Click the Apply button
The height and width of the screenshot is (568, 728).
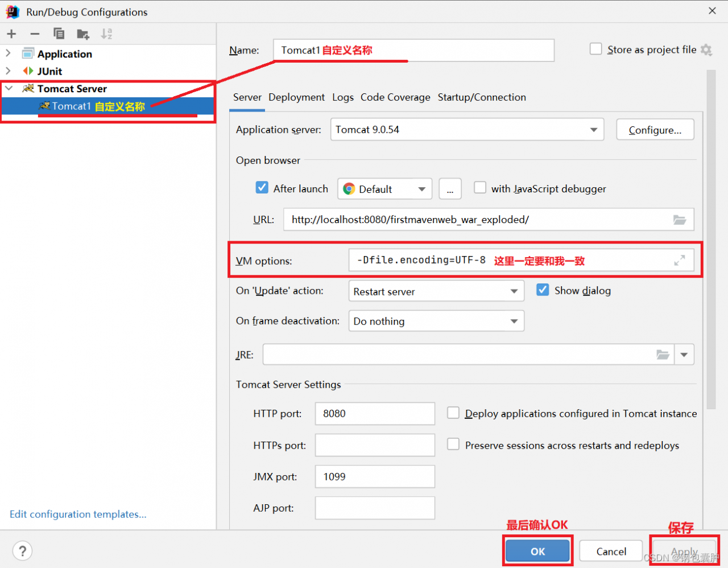(684, 551)
